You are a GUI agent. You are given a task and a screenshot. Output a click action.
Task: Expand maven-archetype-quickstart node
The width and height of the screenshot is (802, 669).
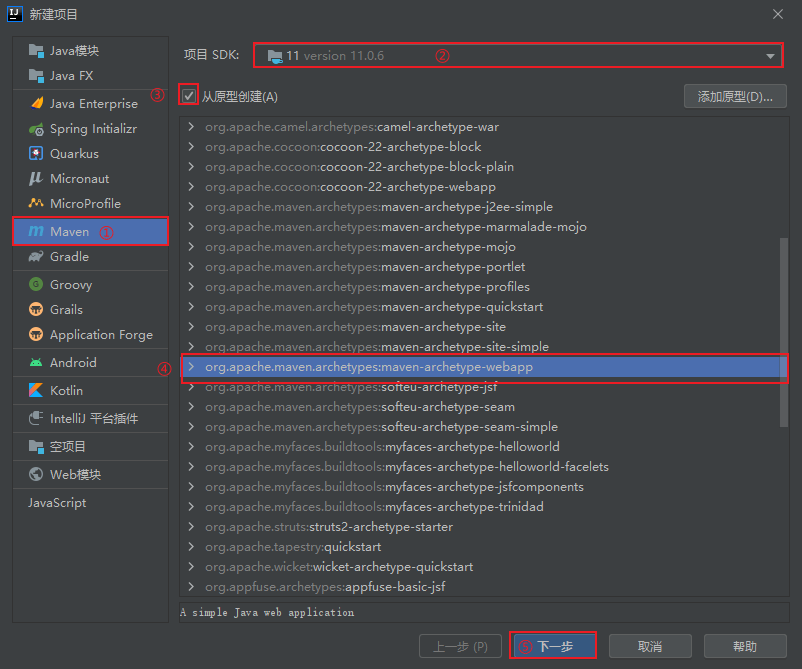191,306
